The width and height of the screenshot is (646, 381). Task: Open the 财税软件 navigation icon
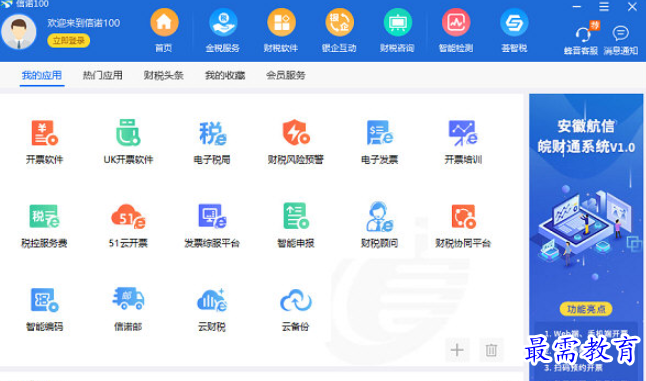pyautogui.click(x=281, y=23)
